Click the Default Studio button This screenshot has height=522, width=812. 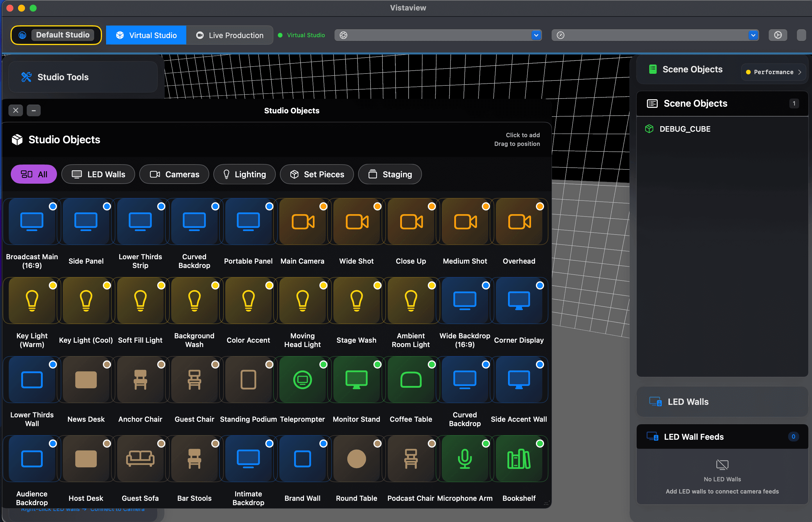[x=56, y=35]
